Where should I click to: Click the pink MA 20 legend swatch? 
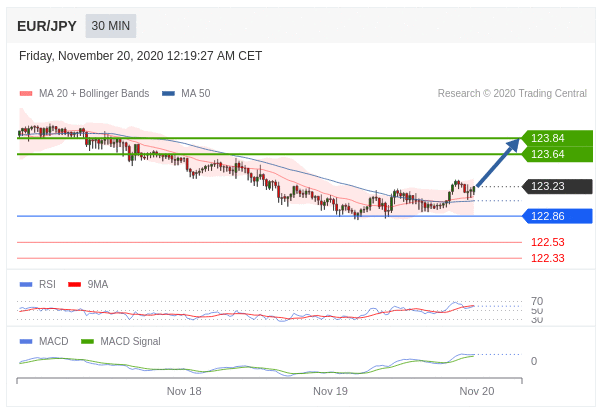click(26, 93)
